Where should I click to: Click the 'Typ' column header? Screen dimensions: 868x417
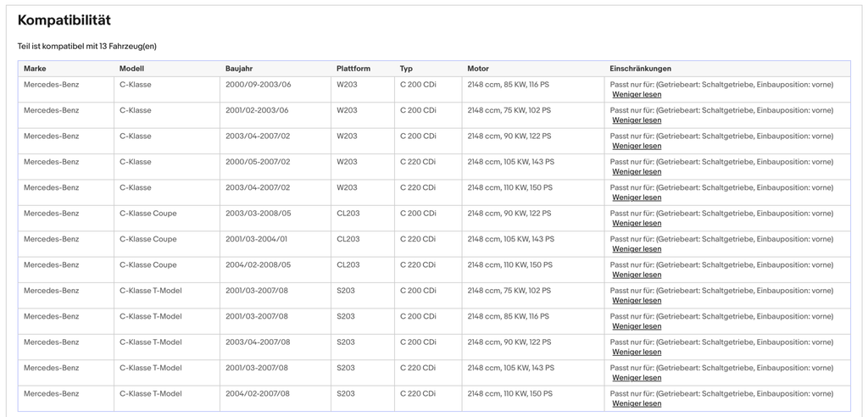tap(406, 69)
